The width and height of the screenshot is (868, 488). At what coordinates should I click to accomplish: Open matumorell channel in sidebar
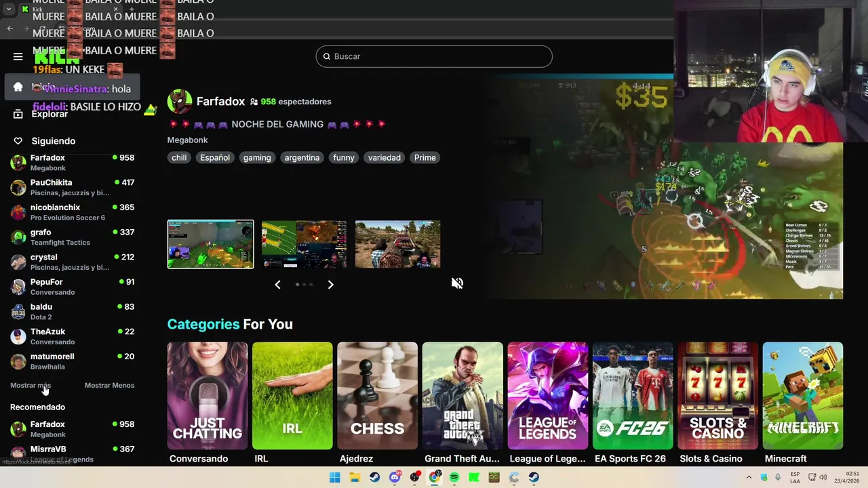[73, 361]
